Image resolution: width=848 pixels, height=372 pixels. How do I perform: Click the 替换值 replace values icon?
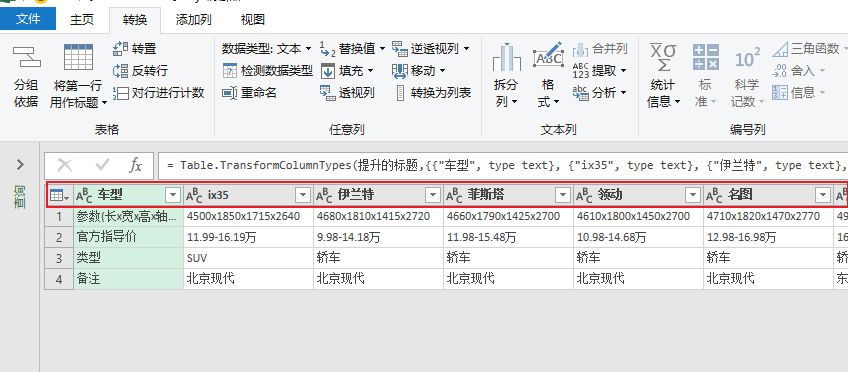[328, 49]
